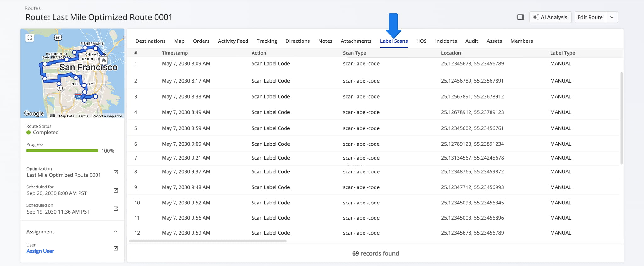Click location 25.12348765, 55.23459872
This screenshot has width=644, height=266.
[472, 171]
